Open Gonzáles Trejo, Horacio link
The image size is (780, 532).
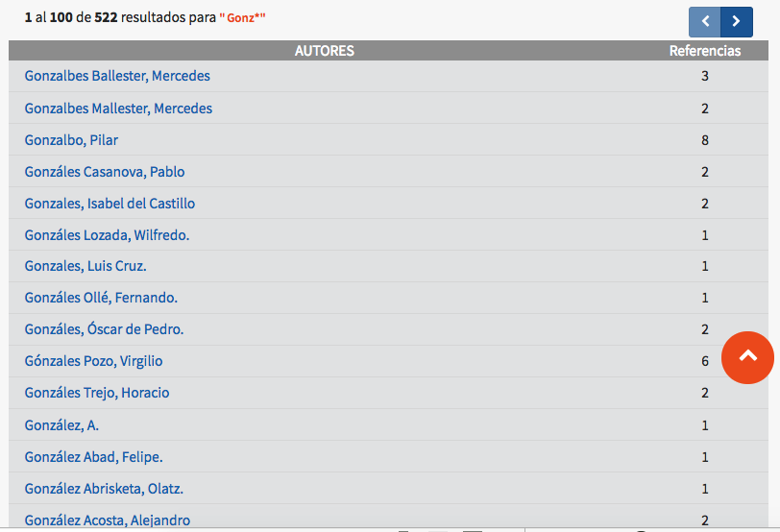point(97,393)
